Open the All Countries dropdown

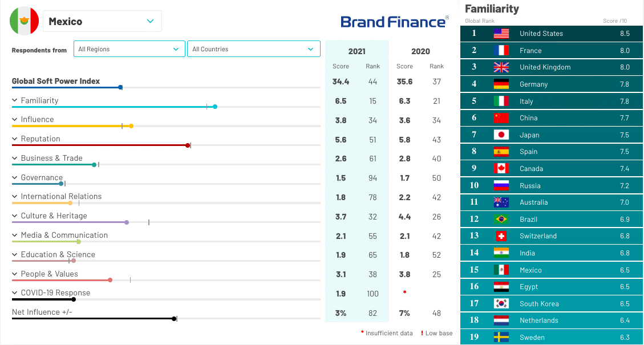pyautogui.click(x=253, y=49)
